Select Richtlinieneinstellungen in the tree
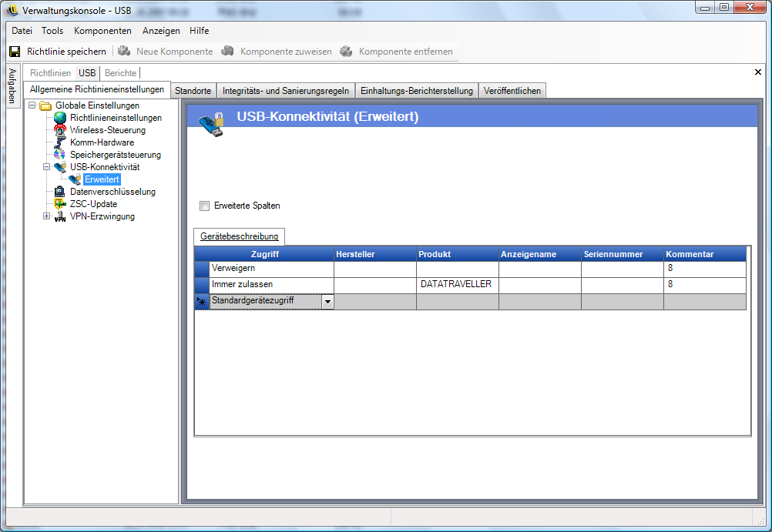 tap(116, 118)
